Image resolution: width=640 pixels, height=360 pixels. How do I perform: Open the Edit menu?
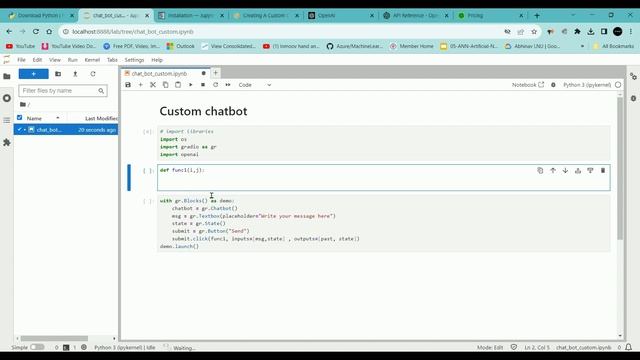pos(37,60)
